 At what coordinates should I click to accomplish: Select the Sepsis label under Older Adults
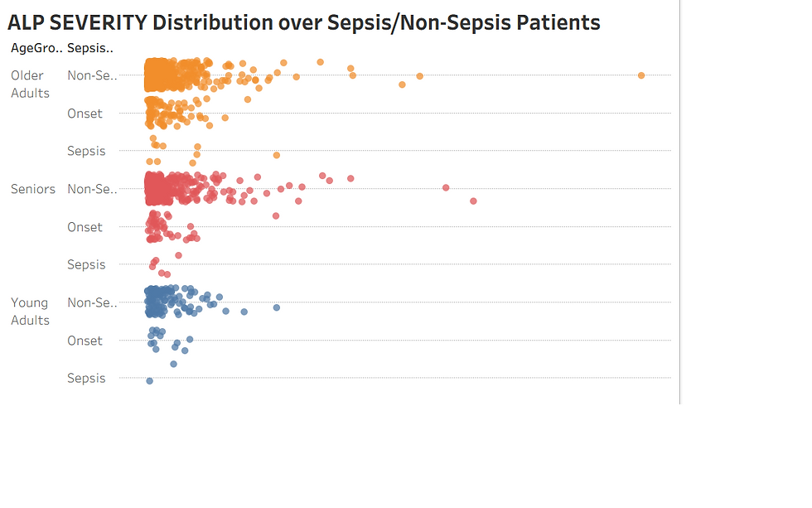click(x=86, y=151)
